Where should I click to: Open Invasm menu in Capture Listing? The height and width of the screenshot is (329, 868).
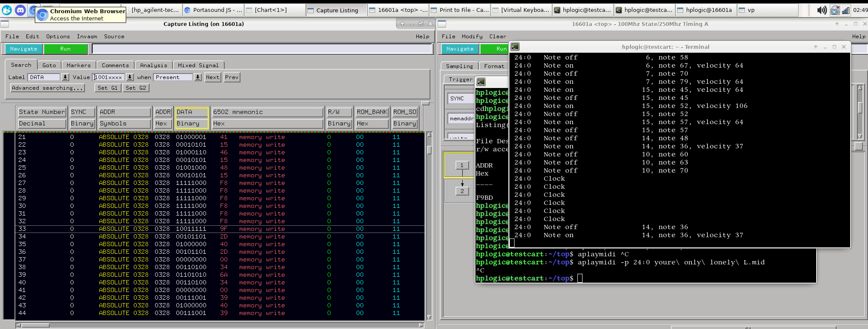[87, 37]
